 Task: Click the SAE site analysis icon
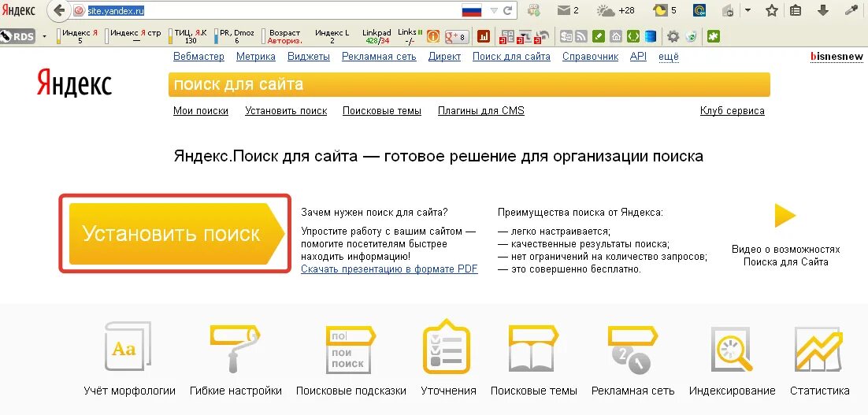[506, 36]
